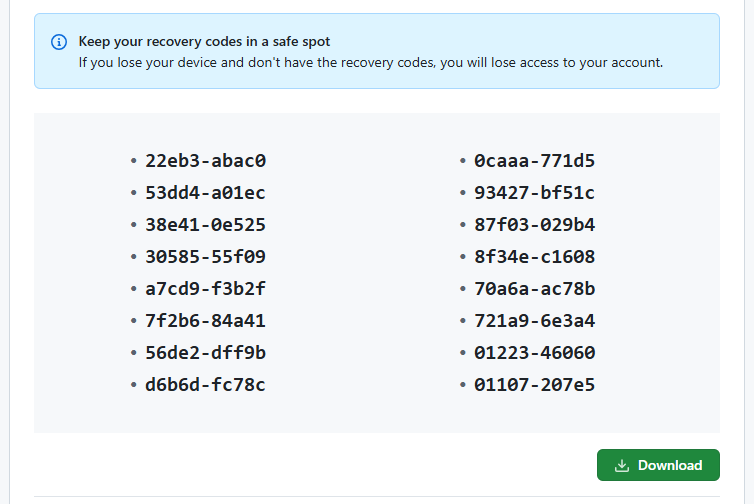The image size is (754, 504).
Task: Click the info icon in the blue banner
Action: (x=58, y=42)
